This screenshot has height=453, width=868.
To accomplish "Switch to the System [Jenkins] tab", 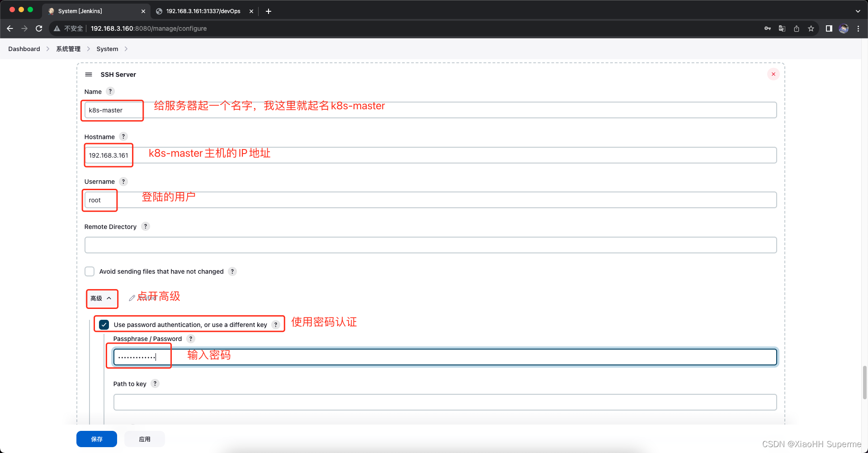I will [x=97, y=11].
